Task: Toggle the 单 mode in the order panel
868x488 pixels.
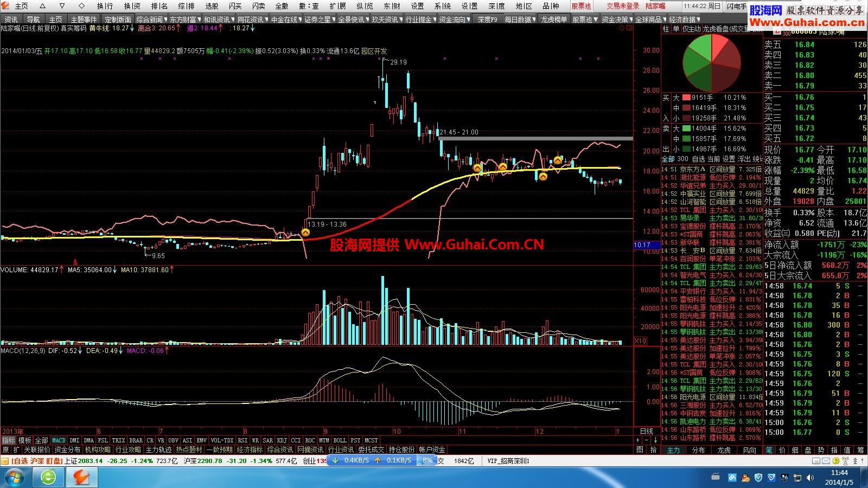Action: (676, 29)
